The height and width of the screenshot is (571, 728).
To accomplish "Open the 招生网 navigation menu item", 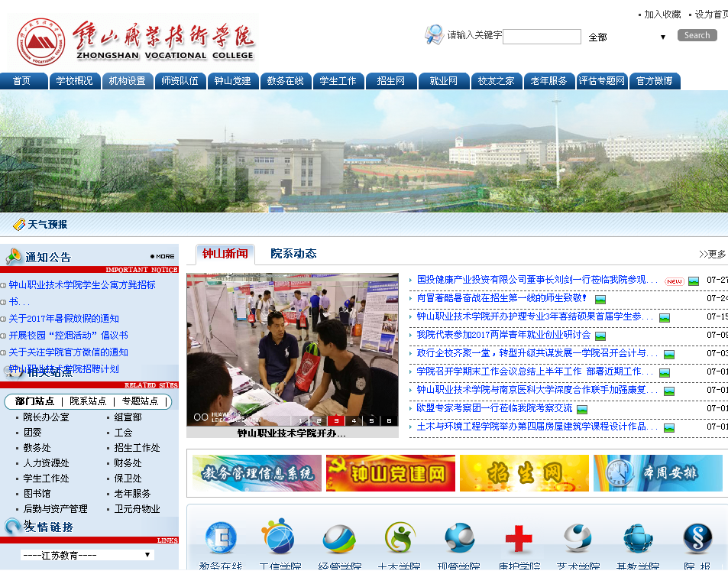I will click(391, 81).
